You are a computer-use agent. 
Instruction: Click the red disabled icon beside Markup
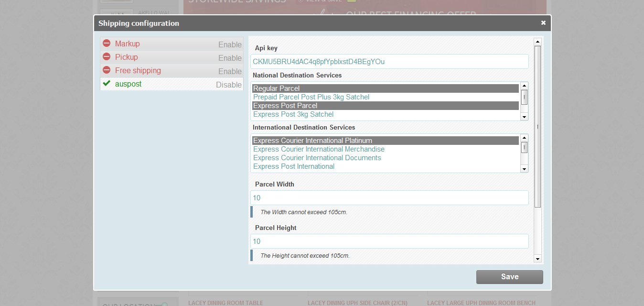tap(107, 44)
